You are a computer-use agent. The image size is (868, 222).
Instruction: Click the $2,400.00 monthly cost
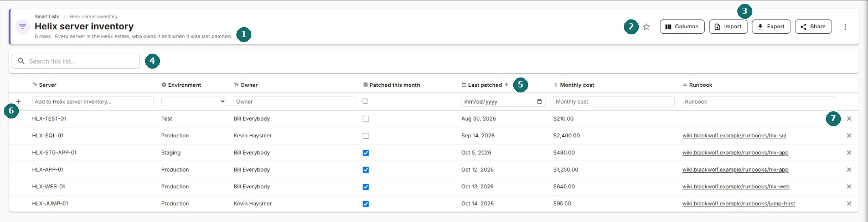566,136
